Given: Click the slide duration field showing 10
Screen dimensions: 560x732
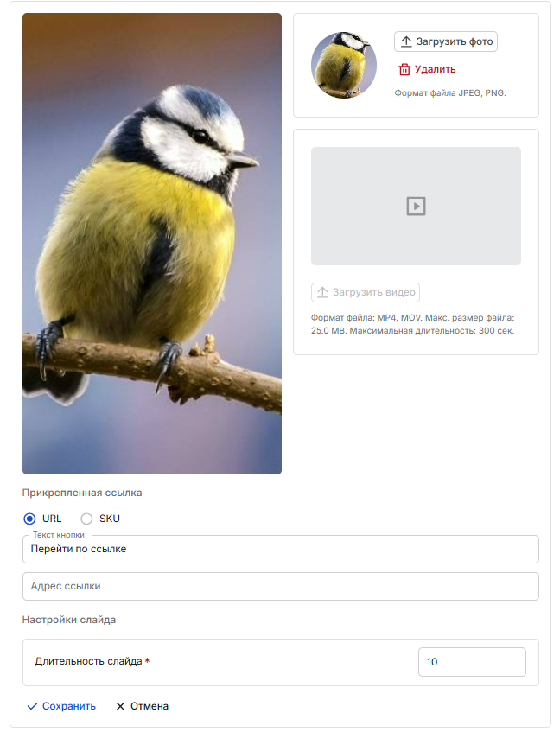Looking at the screenshot, I should (472, 662).
